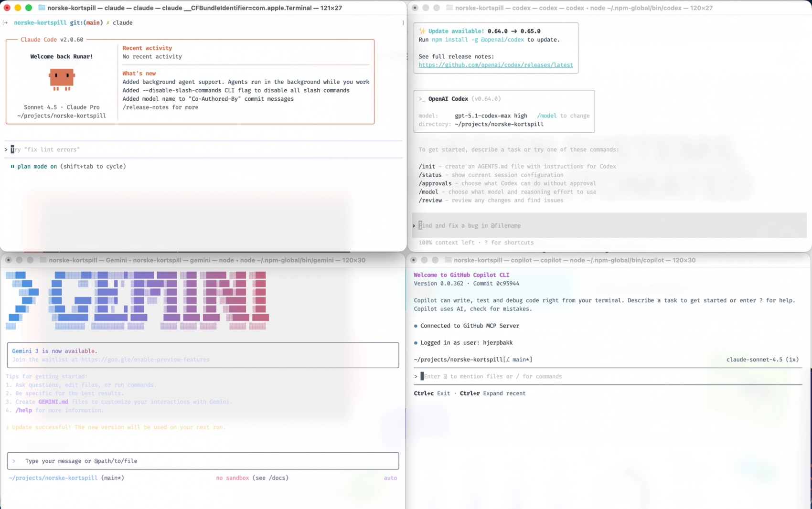This screenshot has height=509, width=812.
Task: Click 'npm install -g @openai/codex' command text
Action: 478,40
